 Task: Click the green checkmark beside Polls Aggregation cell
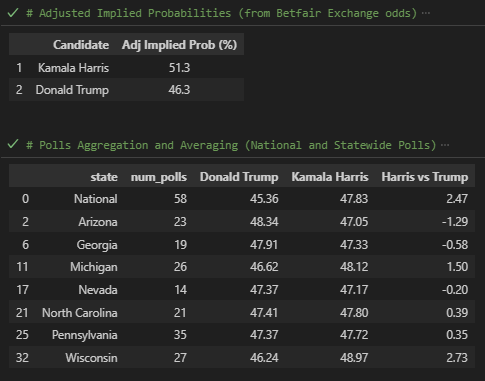click(13, 145)
